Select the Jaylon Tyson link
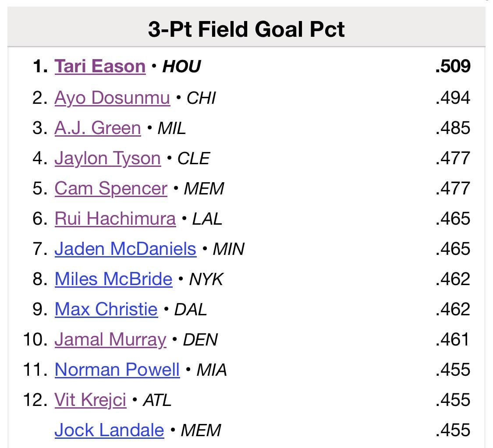The width and height of the screenshot is (493, 448). [108, 158]
